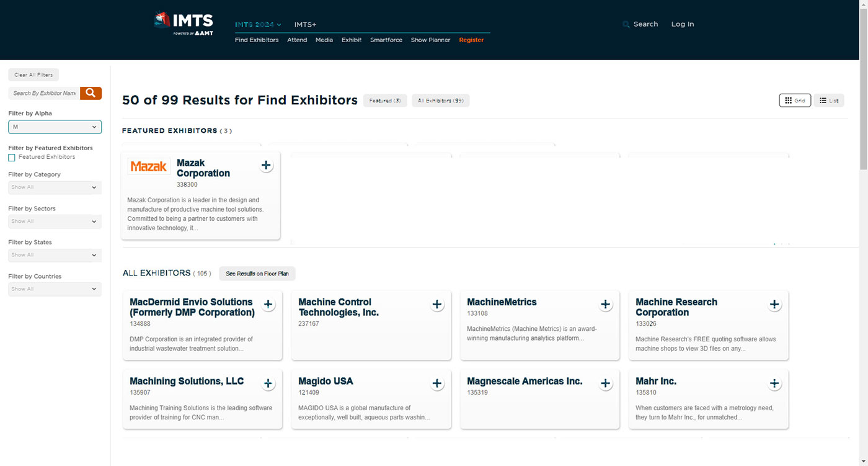Open the Smartforce navigation item

386,40
